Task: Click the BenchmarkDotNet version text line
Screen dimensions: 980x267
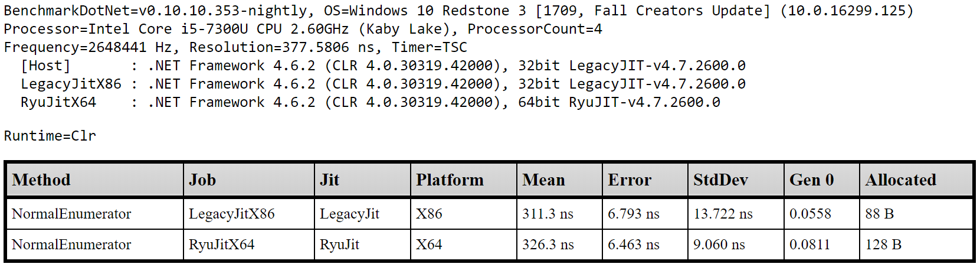Action: pos(458,11)
